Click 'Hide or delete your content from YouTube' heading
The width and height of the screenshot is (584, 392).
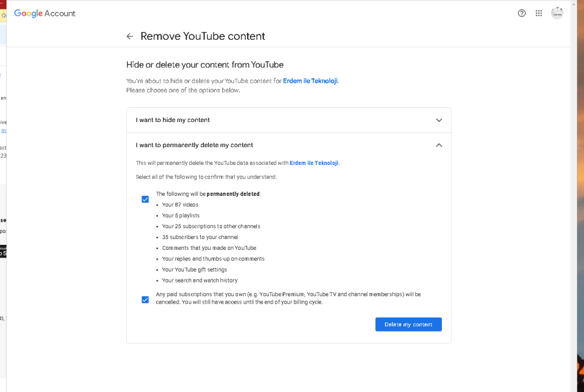tap(205, 65)
